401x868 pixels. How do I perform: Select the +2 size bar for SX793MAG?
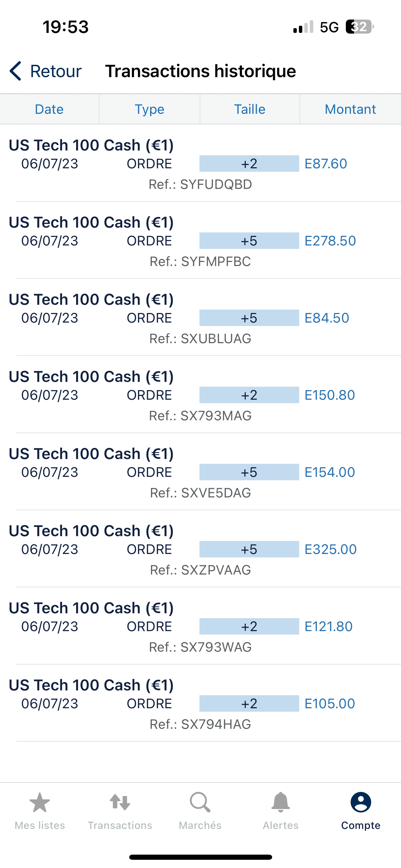coord(249,395)
